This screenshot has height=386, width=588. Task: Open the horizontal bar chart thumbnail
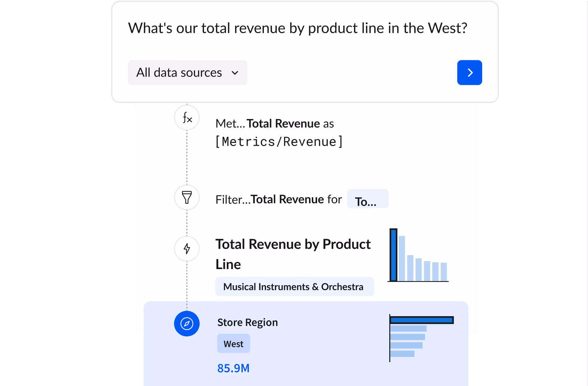pos(421,338)
